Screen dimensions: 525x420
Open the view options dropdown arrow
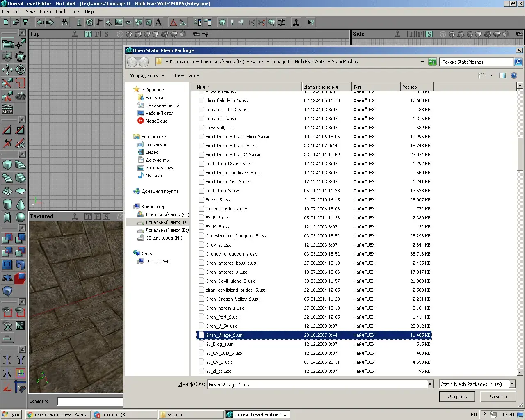pyautogui.click(x=491, y=75)
